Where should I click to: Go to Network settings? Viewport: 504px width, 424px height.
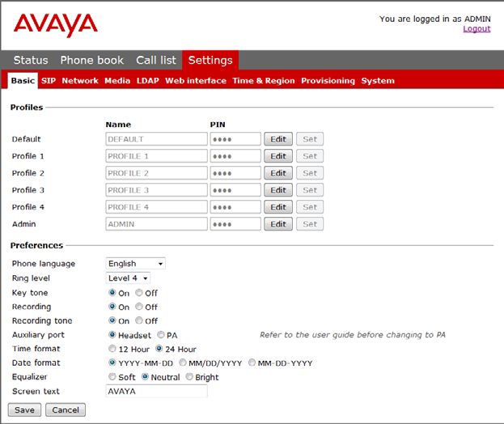[x=80, y=80]
